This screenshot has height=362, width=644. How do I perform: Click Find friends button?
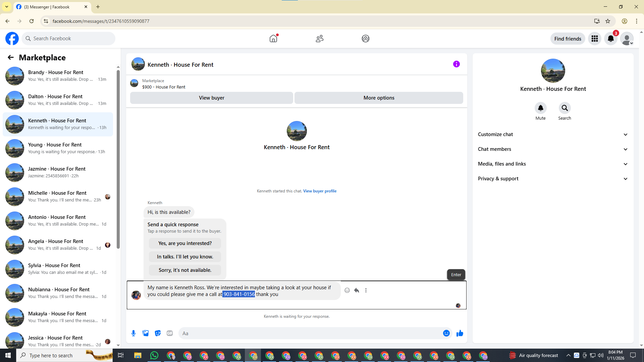[x=568, y=39]
